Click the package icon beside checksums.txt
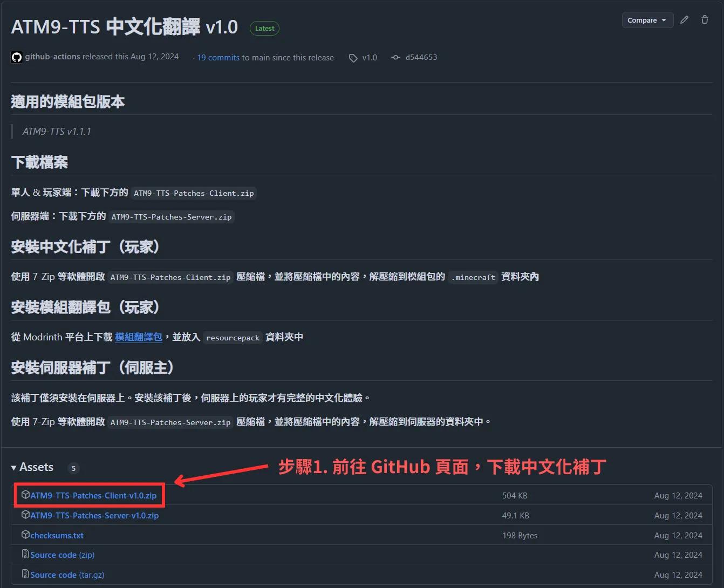This screenshot has width=724, height=588. (25, 534)
